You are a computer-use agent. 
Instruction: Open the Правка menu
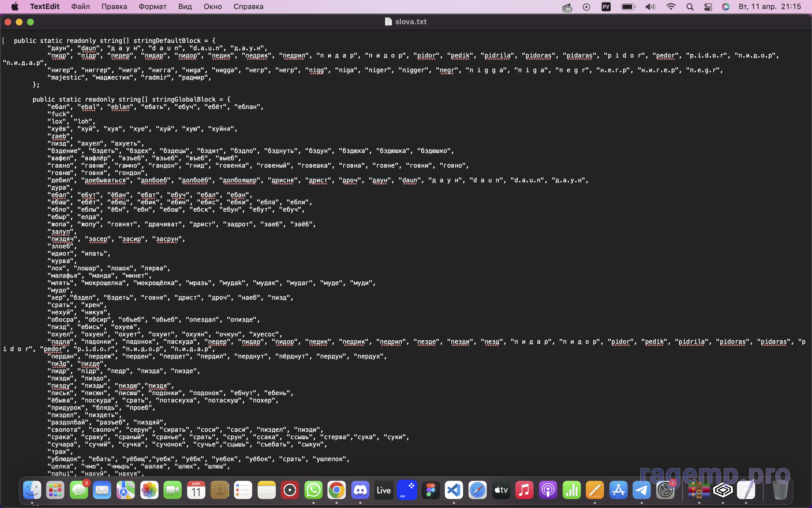pos(114,7)
